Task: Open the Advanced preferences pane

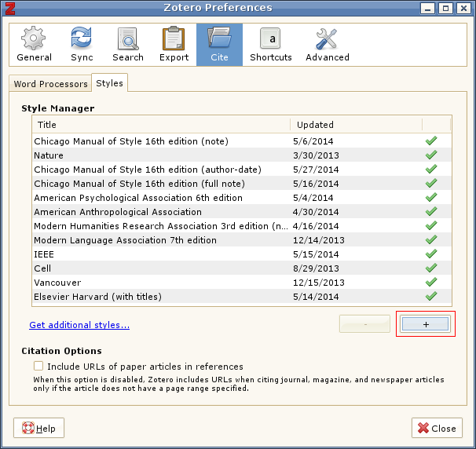Action: point(327,45)
